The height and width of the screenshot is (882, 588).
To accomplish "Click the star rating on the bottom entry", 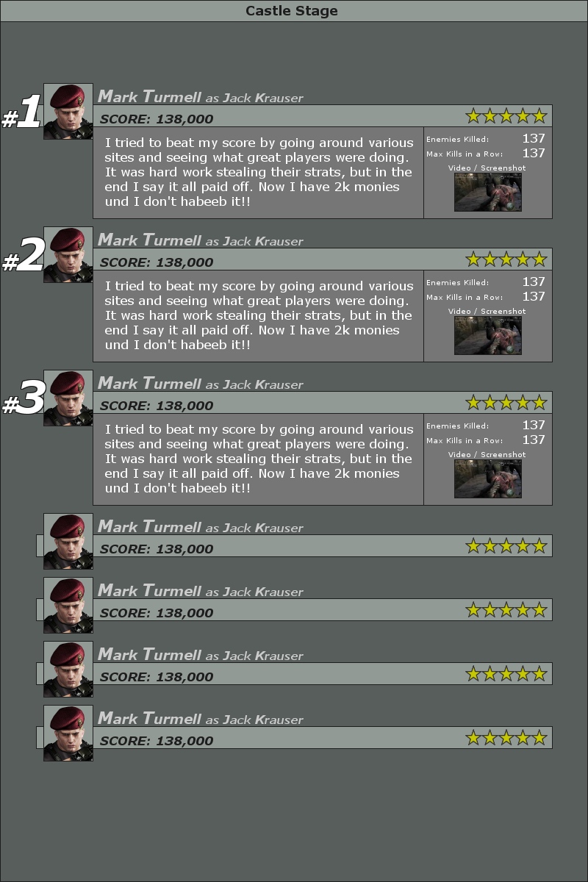I will (506, 737).
